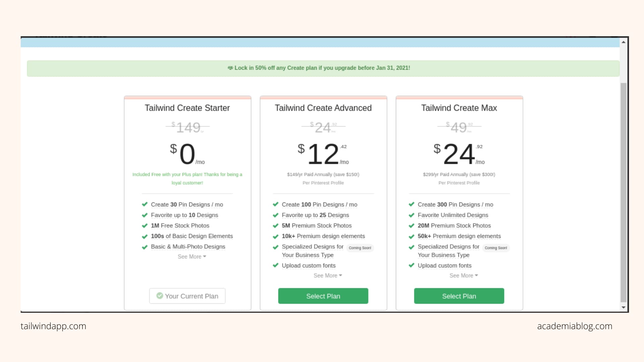644x362 pixels.
Task: Click checkmark beside Advanced Specialized Designs
Action: [x=276, y=247]
